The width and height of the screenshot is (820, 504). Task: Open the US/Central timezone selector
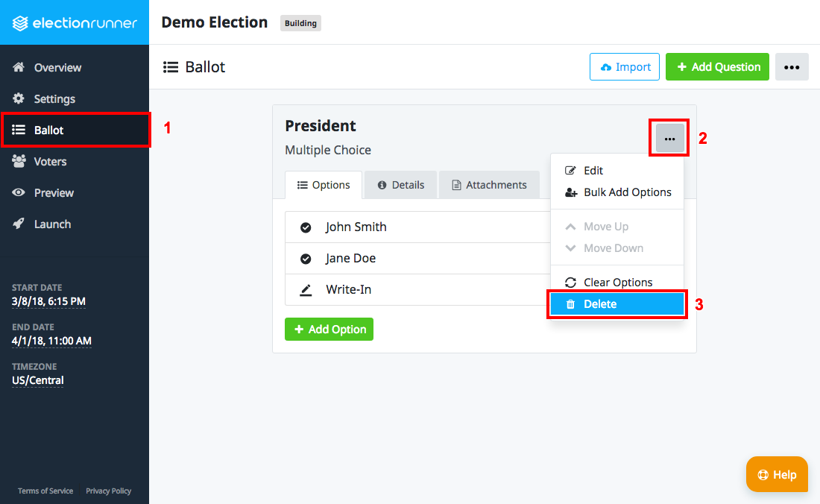pos(38,380)
